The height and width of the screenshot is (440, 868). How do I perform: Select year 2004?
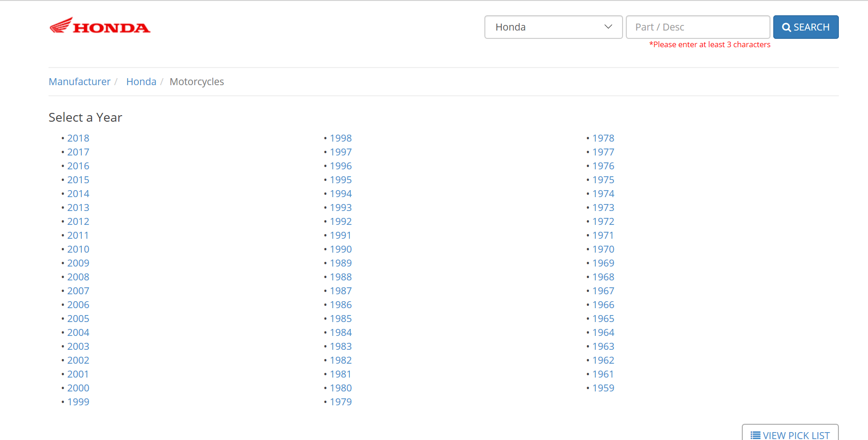point(78,333)
